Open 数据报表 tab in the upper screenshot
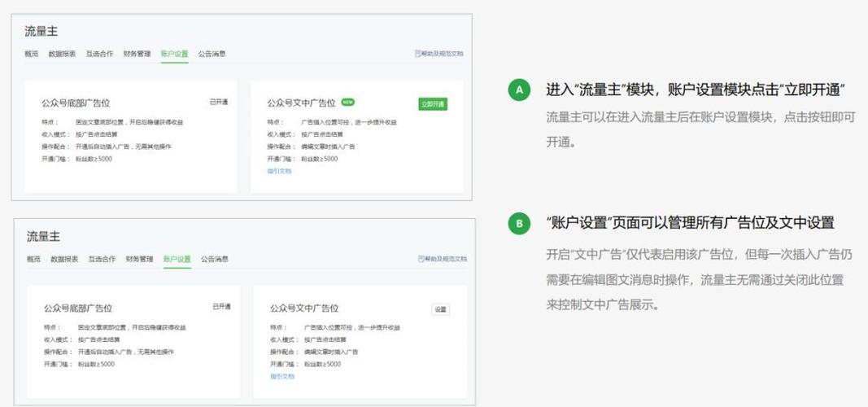This screenshot has width=868, height=407. tap(62, 54)
